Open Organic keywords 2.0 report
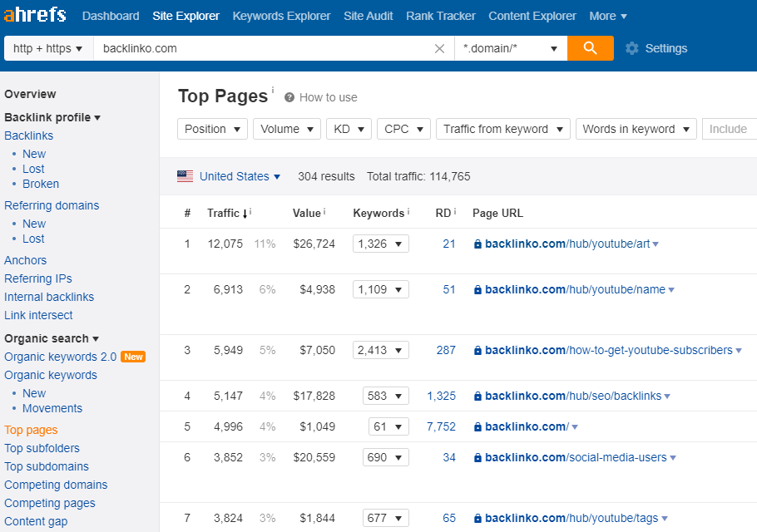The height and width of the screenshot is (532, 757). click(61, 357)
